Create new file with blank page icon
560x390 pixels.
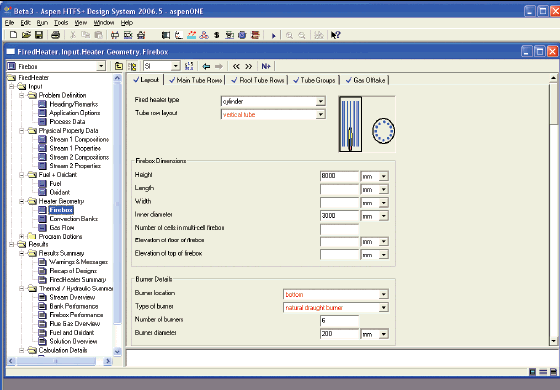point(13,35)
